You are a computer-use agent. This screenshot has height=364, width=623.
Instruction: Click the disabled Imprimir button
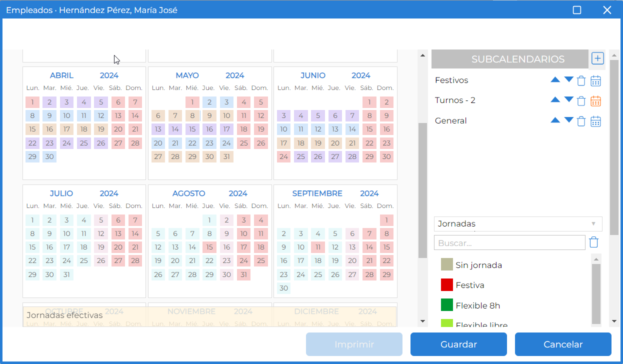(x=354, y=344)
